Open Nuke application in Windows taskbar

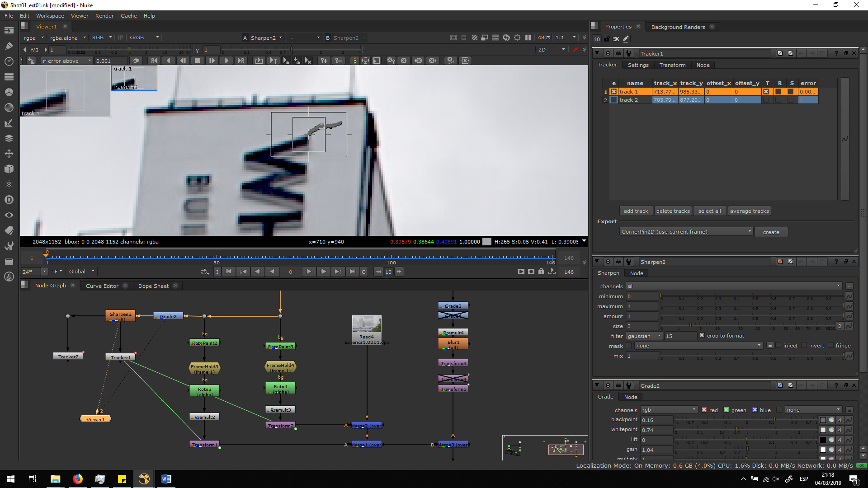144,479
